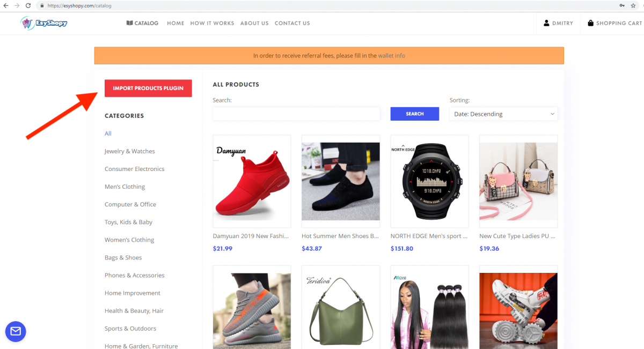
Task: Bookmark the page with the star icon
Action: click(x=633, y=5)
